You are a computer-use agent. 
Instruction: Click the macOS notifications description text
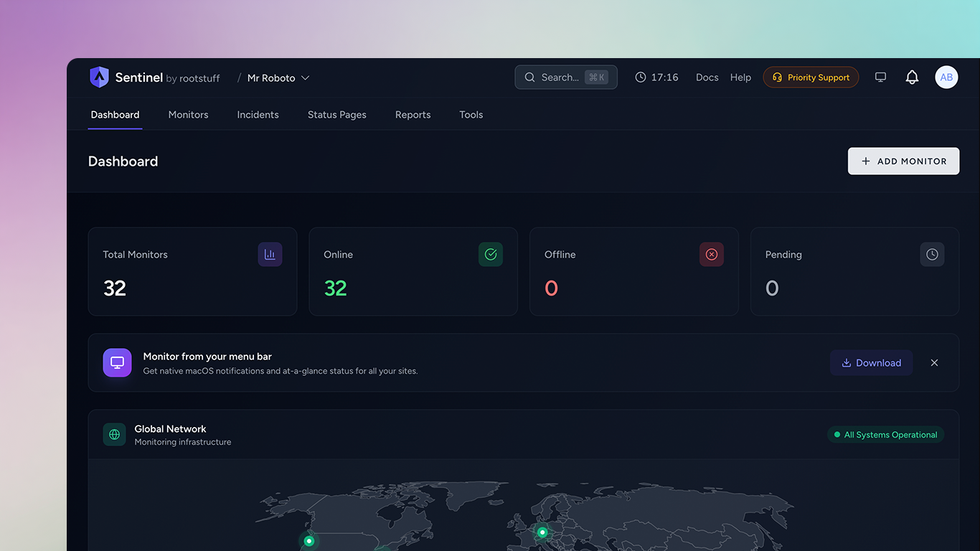(x=281, y=371)
